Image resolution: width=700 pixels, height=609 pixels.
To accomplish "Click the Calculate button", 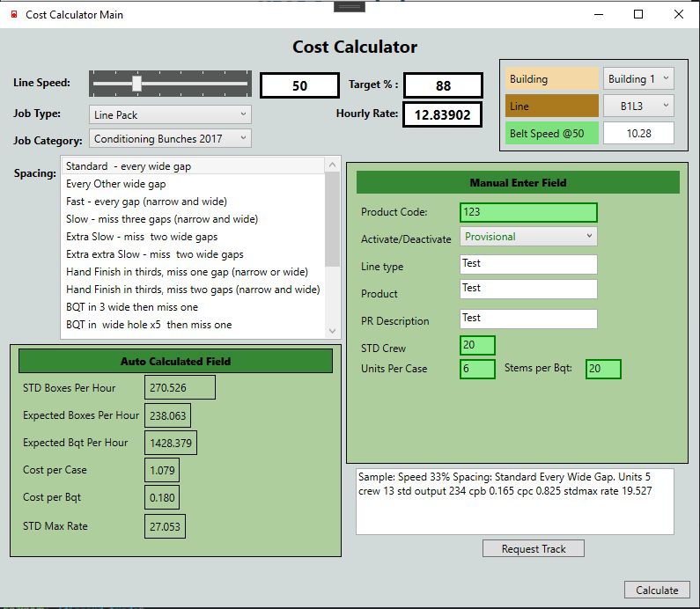I will pyautogui.click(x=657, y=590).
